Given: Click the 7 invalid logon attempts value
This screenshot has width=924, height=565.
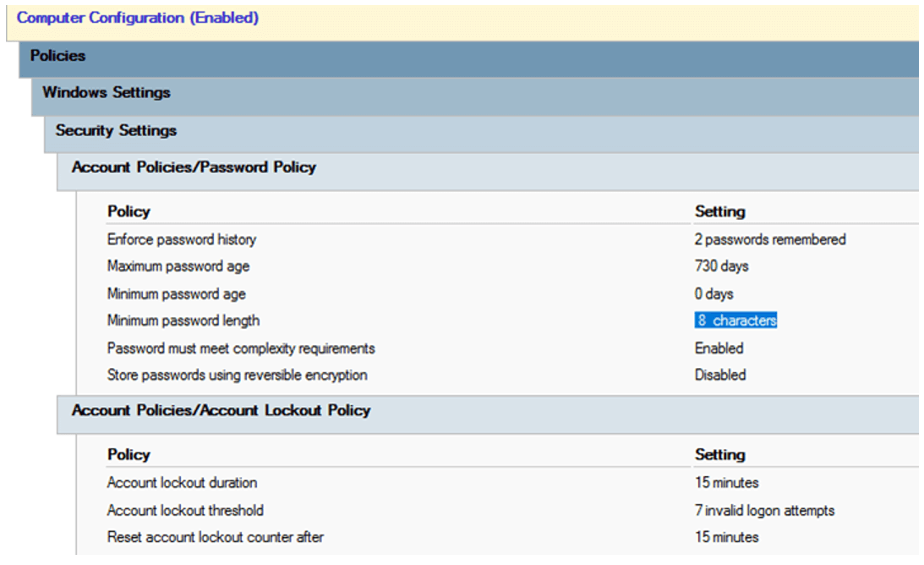Looking at the screenshot, I should point(764,510).
